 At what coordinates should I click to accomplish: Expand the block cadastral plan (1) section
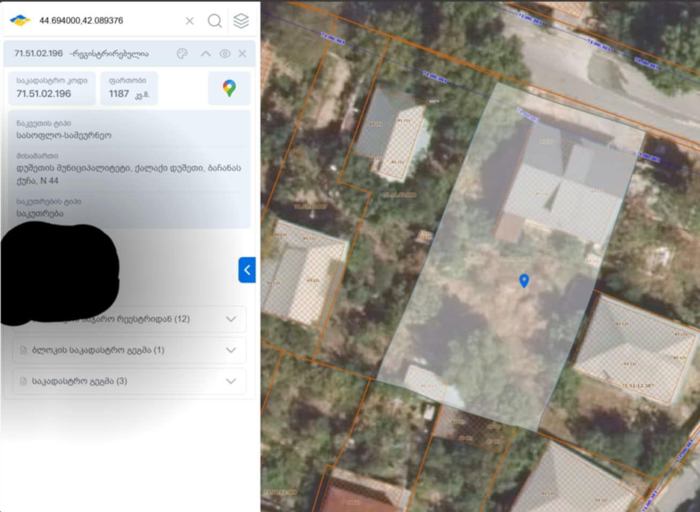click(x=231, y=350)
